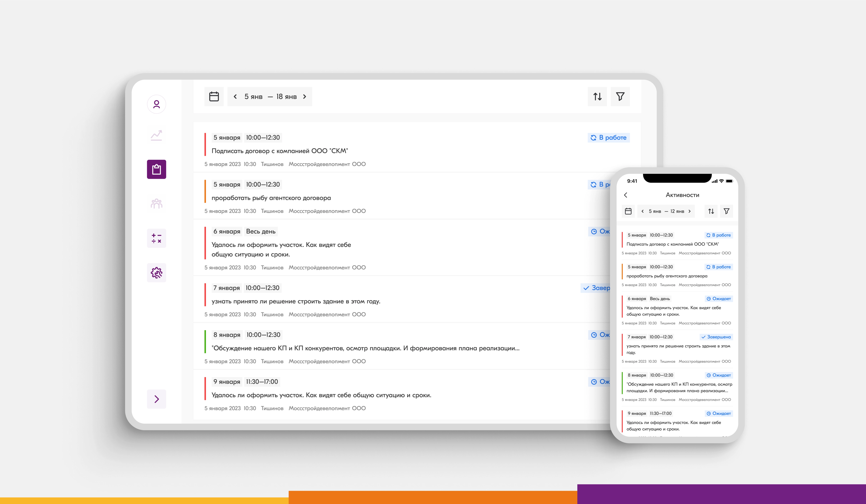Tap the phone filter funnel icon
The height and width of the screenshot is (504, 866).
click(x=726, y=211)
